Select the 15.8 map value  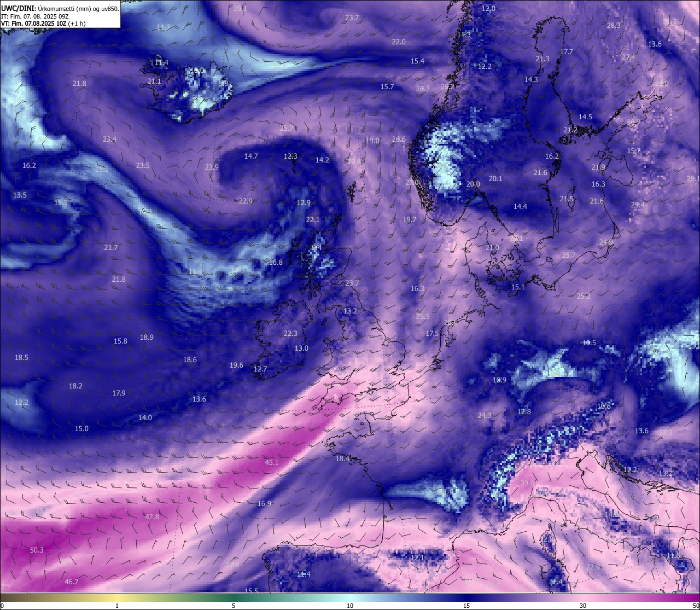click(120, 341)
